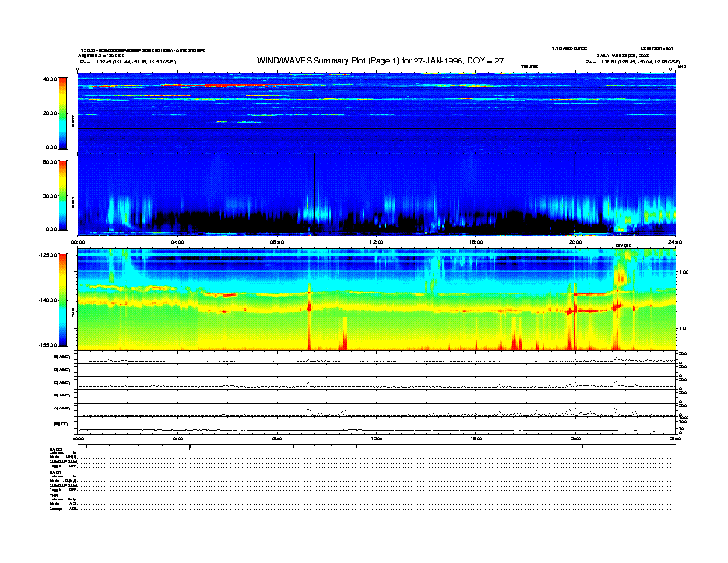Click the 00:00 tick label under RAD1 spectrogram

tap(77, 242)
